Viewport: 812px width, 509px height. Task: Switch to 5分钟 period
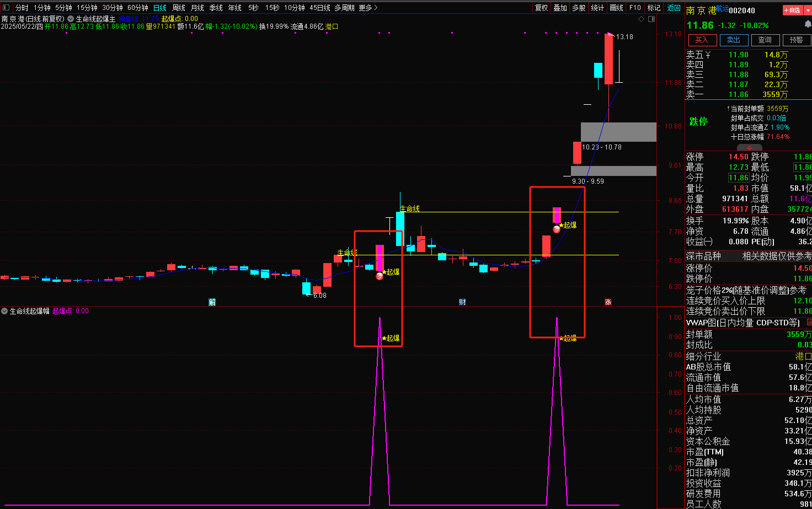(x=63, y=8)
